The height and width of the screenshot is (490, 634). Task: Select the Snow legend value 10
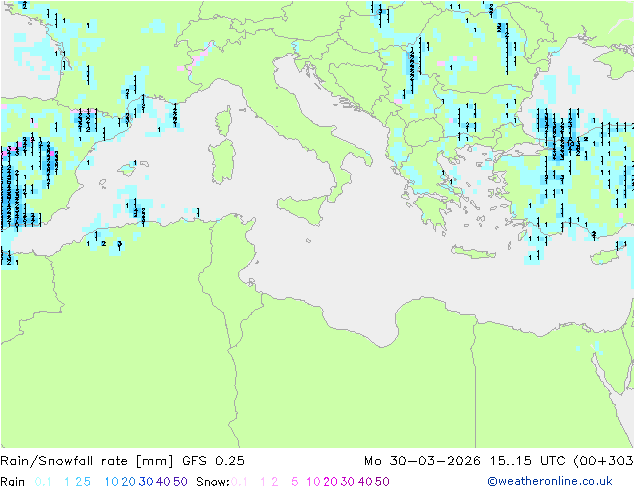coord(313,482)
